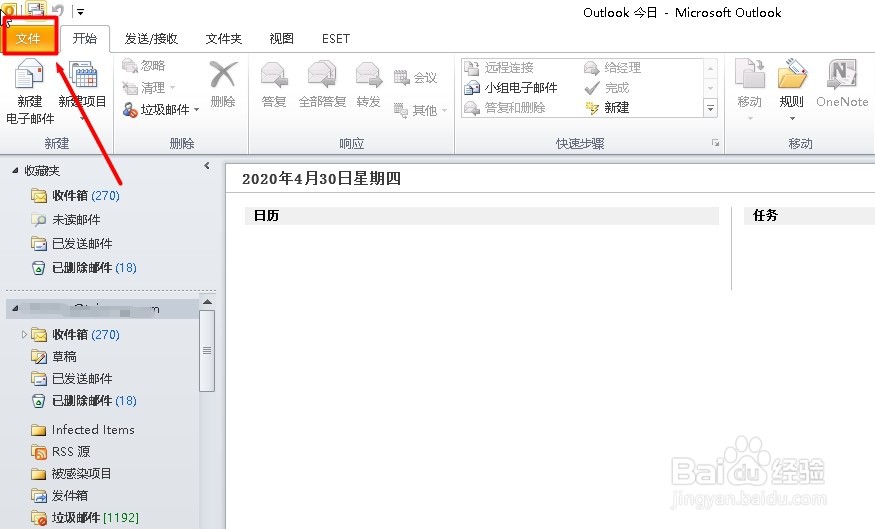This screenshot has width=875, height=529.
Task: Open the 发件箱 outbox folder
Action: [60, 495]
